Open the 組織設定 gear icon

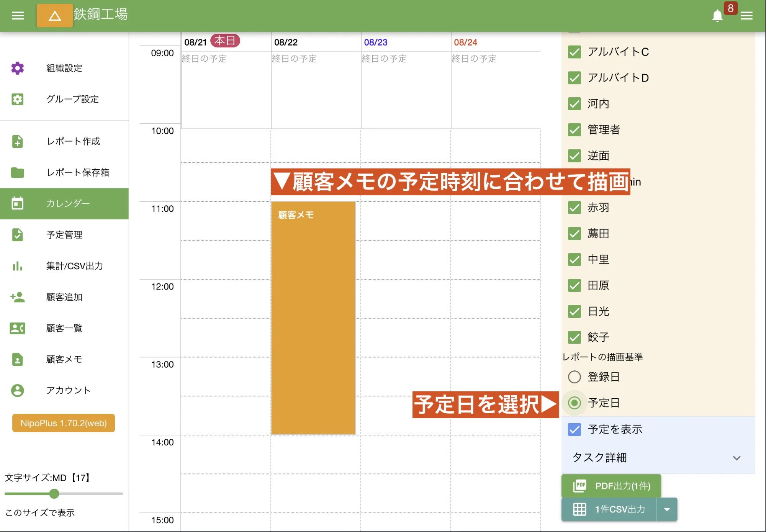17,68
